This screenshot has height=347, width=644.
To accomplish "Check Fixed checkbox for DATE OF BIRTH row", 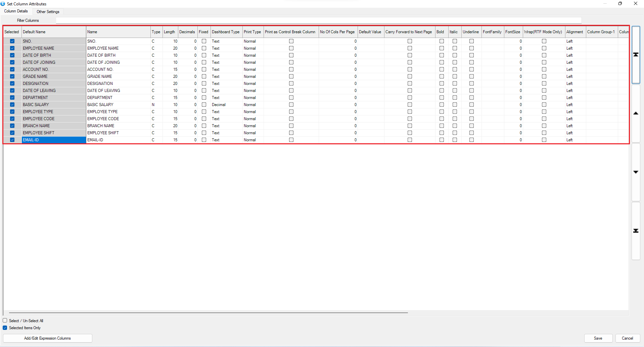I will click(204, 55).
